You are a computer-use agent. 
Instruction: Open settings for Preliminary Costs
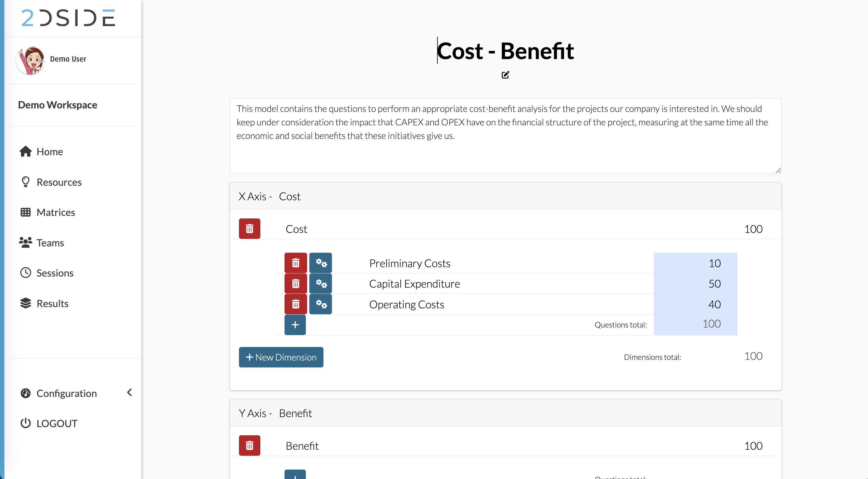[320, 263]
